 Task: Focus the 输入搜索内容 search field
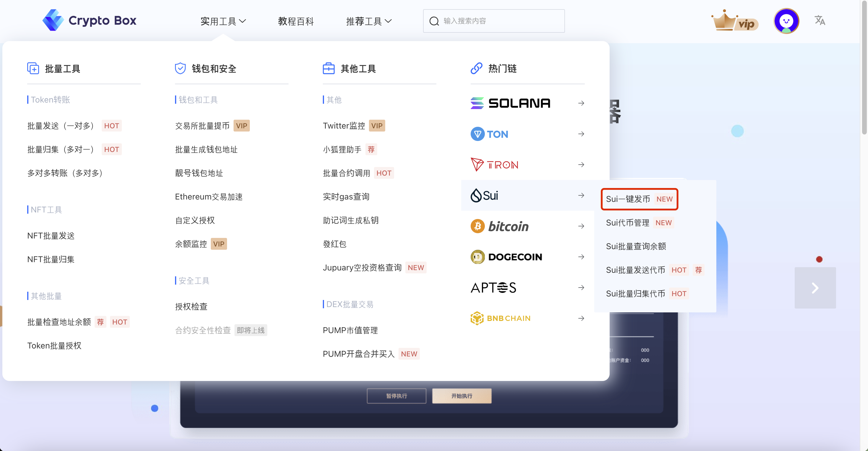(494, 21)
